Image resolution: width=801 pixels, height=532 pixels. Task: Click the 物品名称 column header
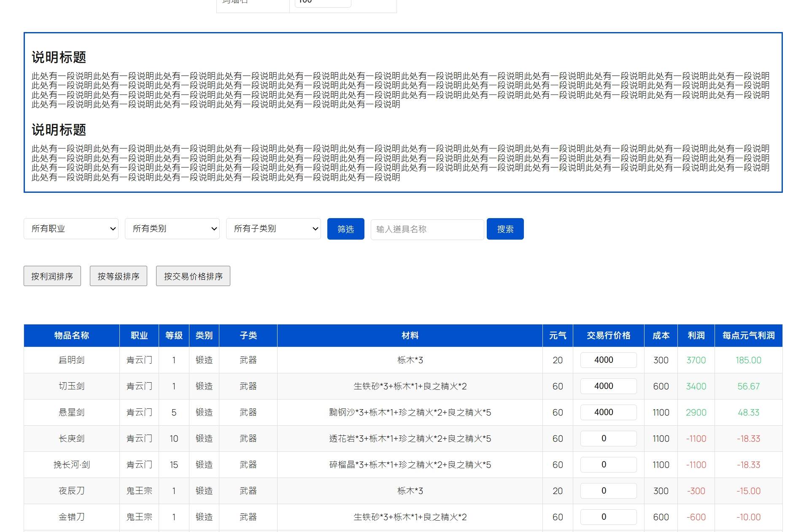[x=72, y=335]
